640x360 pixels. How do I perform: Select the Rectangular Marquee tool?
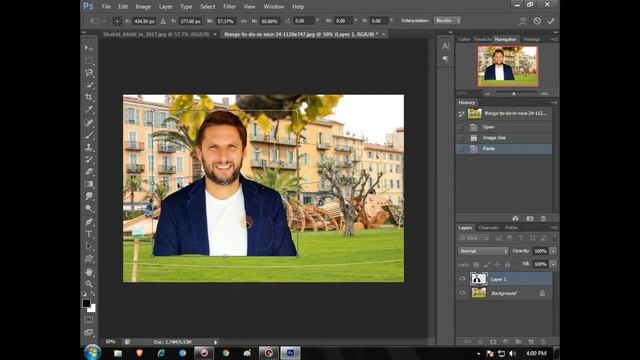pos(89,60)
